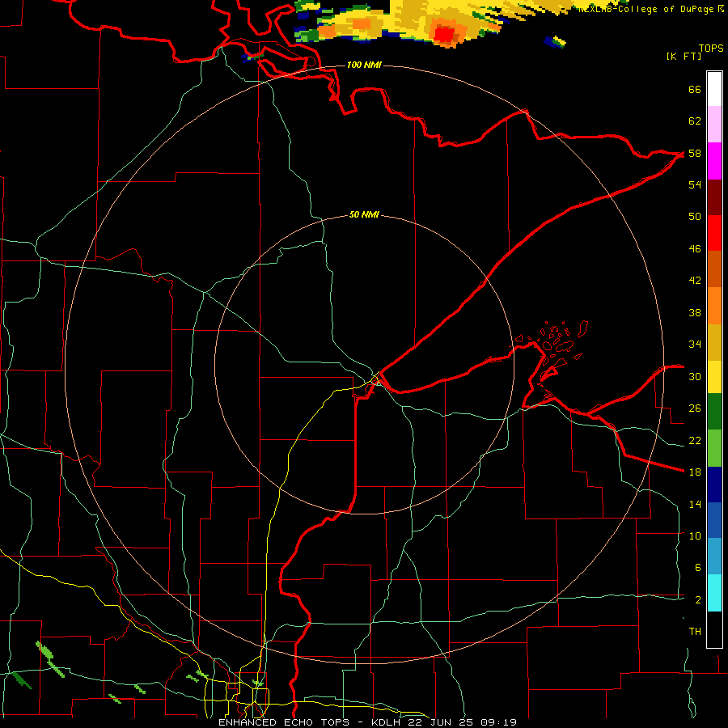
Task: Click the '22' legend value beside the legend bar
Action: click(x=695, y=440)
